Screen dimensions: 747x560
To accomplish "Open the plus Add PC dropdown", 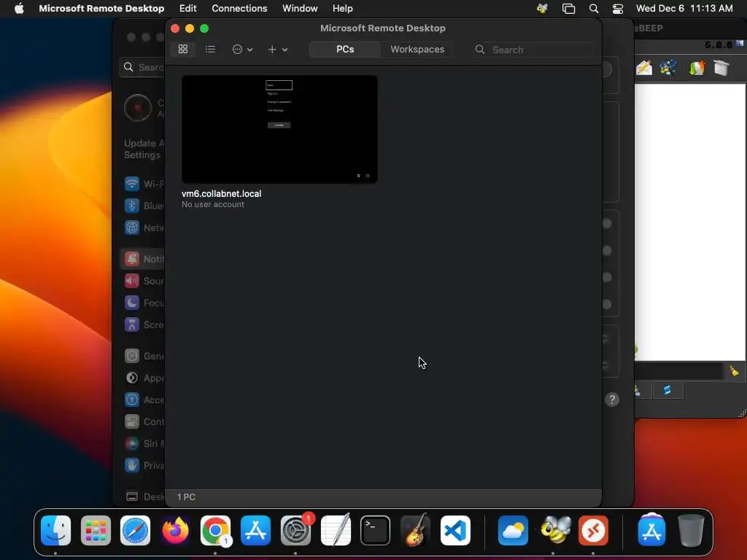I will pos(277,49).
